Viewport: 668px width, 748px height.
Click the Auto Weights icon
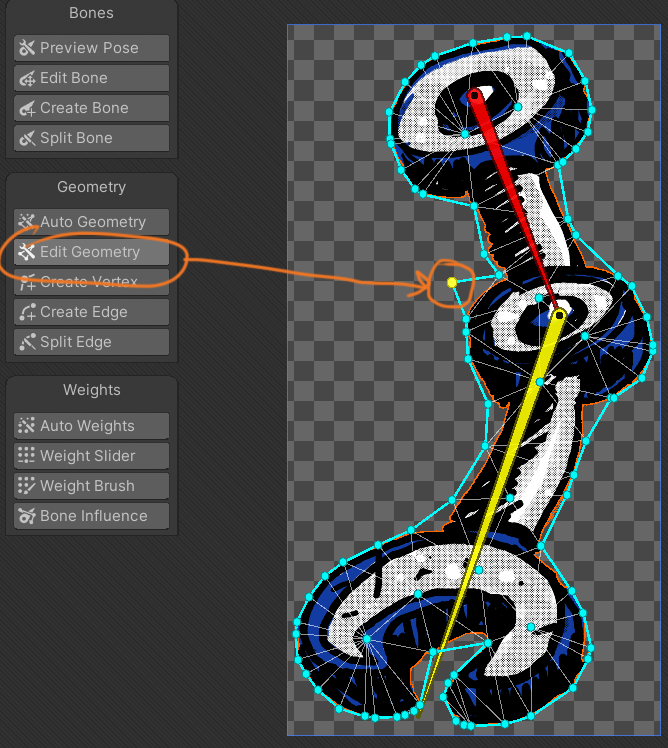[x=27, y=426]
